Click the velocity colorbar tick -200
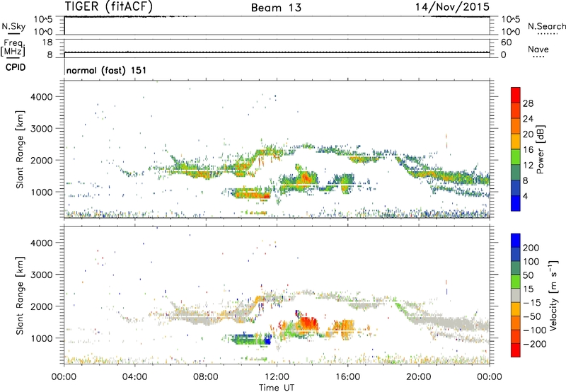566x392 pixels. click(x=534, y=344)
